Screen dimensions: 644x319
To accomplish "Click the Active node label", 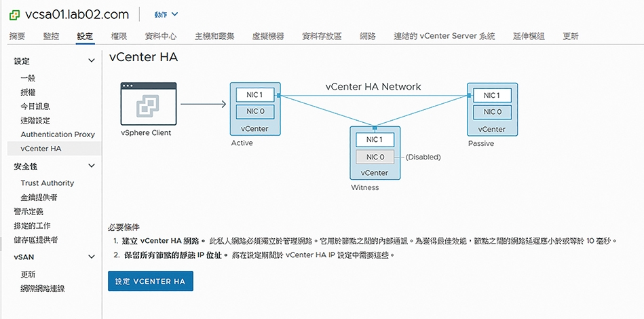I will tap(242, 143).
